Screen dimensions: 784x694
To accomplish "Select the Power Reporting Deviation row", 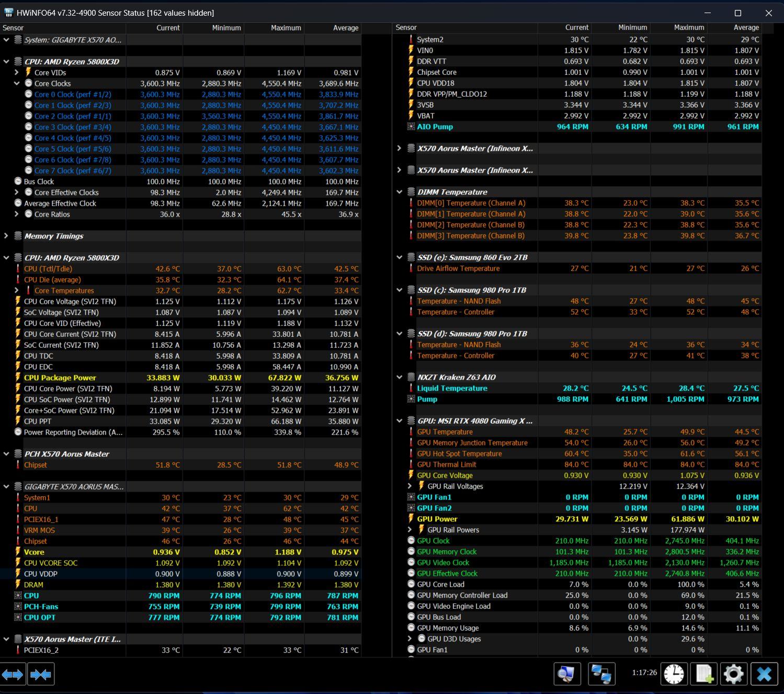I will coord(180,432).
